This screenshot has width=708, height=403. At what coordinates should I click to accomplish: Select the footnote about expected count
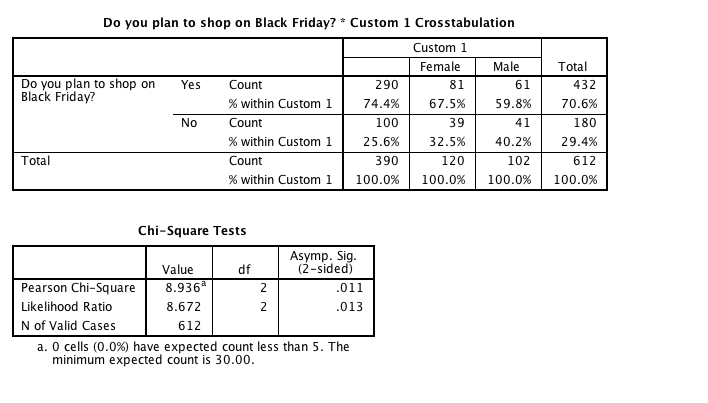pyautogui.click(x=193, y=353)
